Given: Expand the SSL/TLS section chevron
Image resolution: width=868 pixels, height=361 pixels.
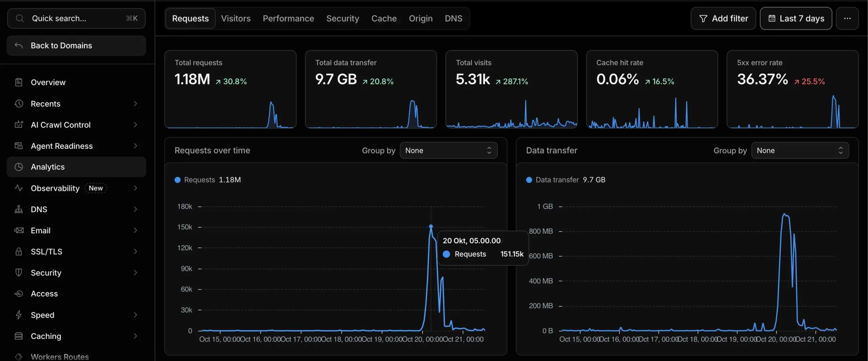Looking at the screenshot, I should pyautogui.click(x=135, y=252).
